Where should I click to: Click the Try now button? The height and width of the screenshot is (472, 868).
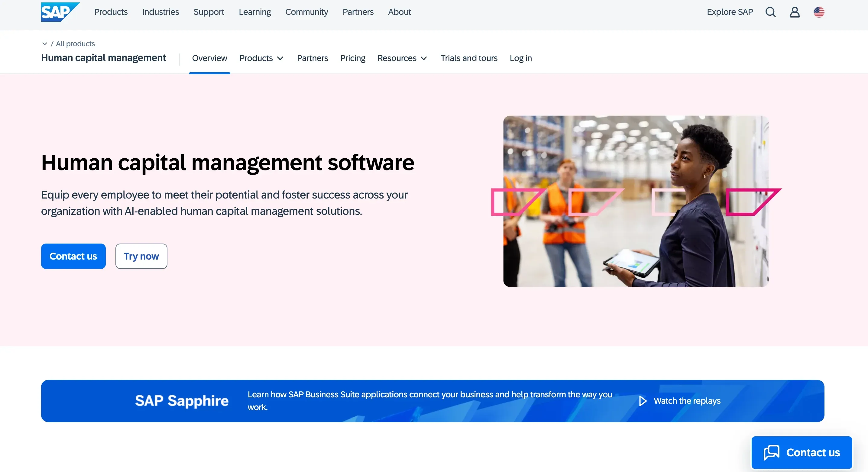coord(141,256)
